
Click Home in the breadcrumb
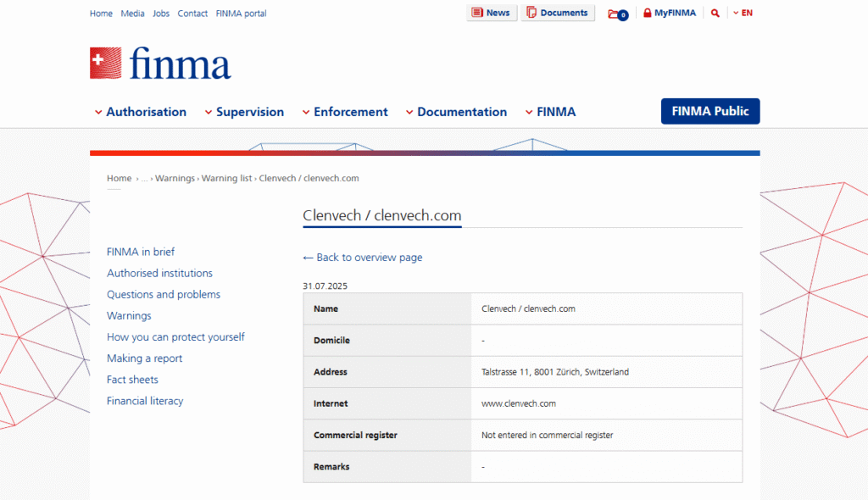119,178
